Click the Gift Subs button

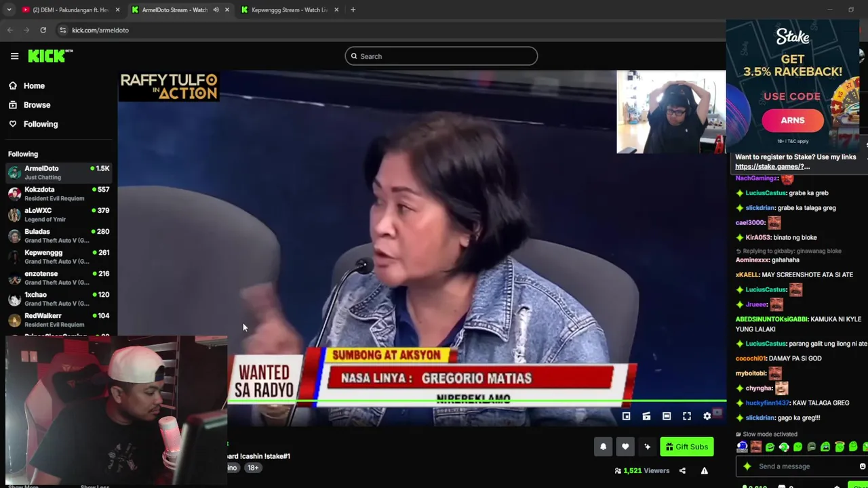[x=686, y=447]
